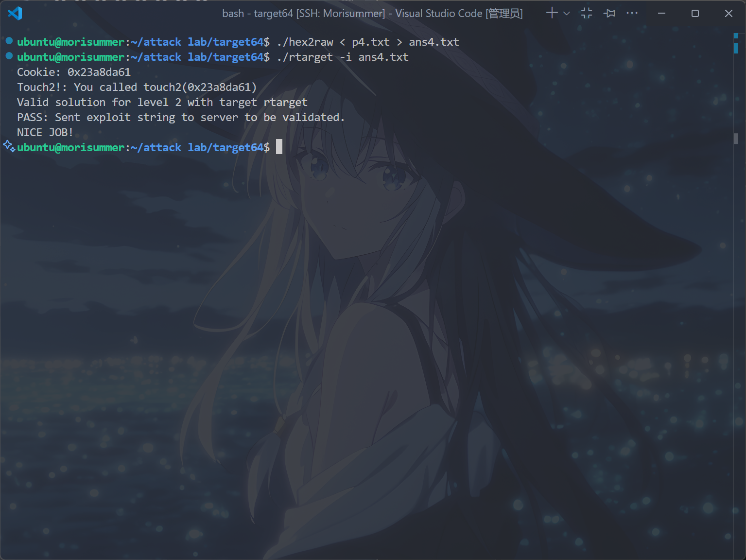Click the 'NICE JOB!' output line
Viewport: 746px width, 560px height.
coord(45,132)
